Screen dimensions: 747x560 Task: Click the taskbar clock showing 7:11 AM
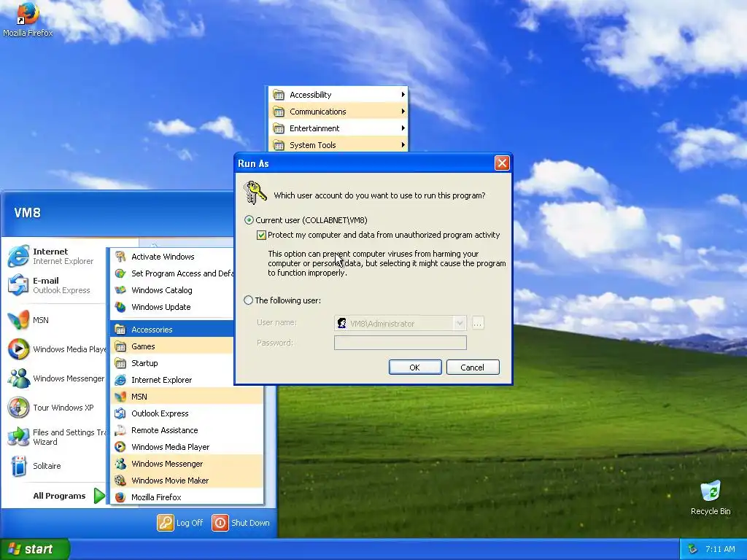720,549
